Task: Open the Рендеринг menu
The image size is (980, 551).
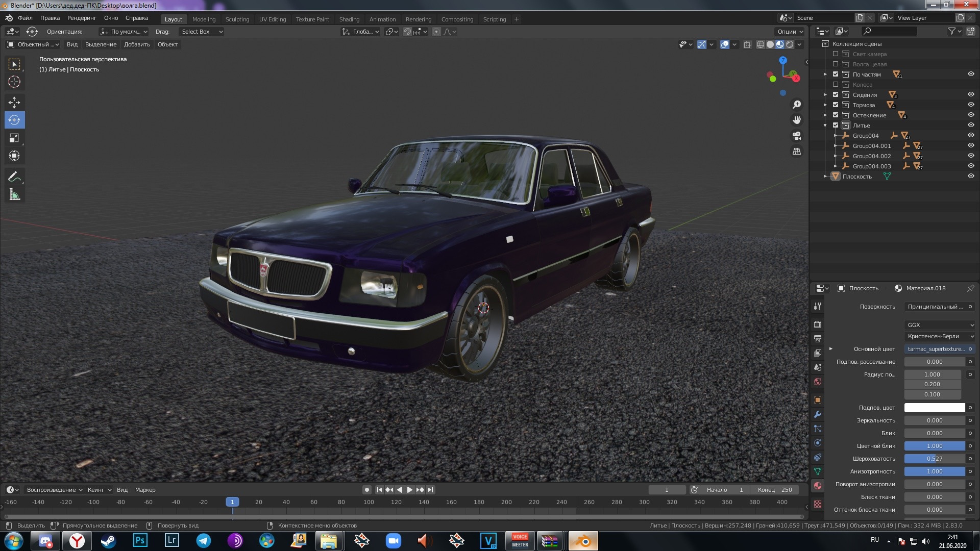Action: pos(82,18)
